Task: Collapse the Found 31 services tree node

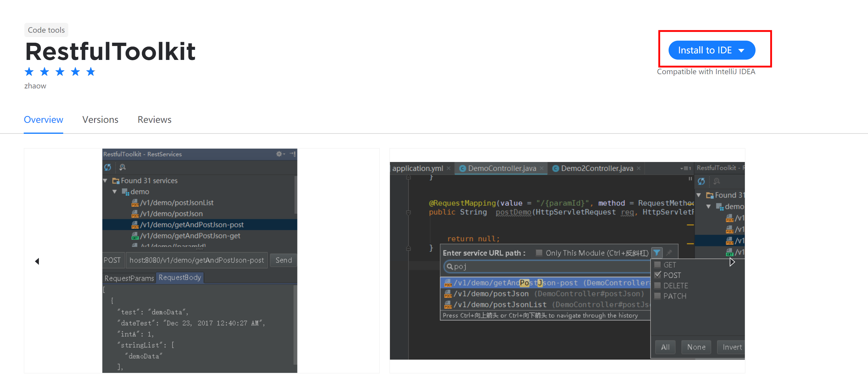Action: coord(105,181)
